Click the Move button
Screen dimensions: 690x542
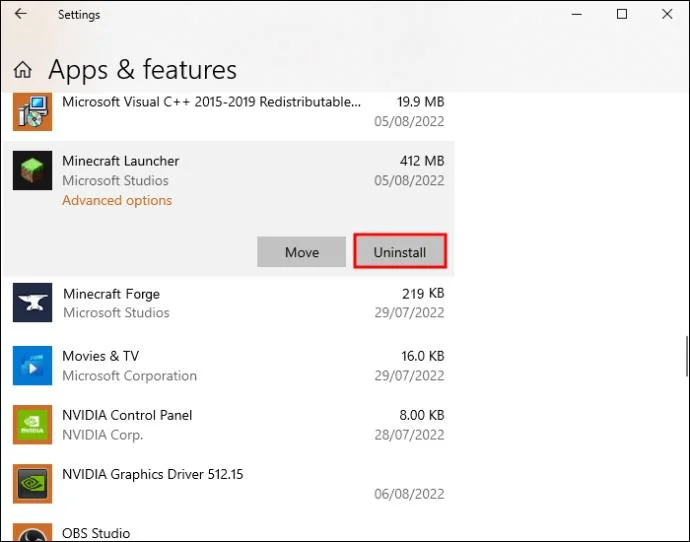(x=301, y=252)
